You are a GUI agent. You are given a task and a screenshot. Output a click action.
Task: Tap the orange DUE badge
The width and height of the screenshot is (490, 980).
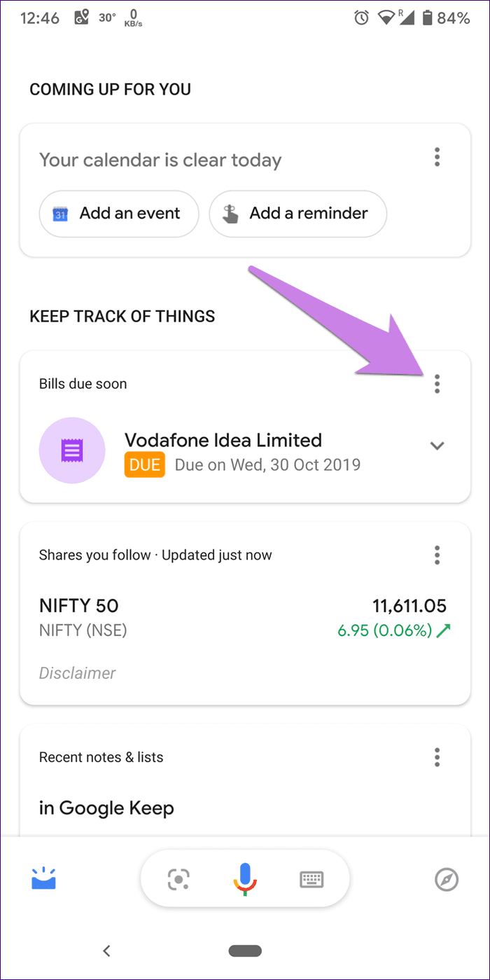[144, 464]
